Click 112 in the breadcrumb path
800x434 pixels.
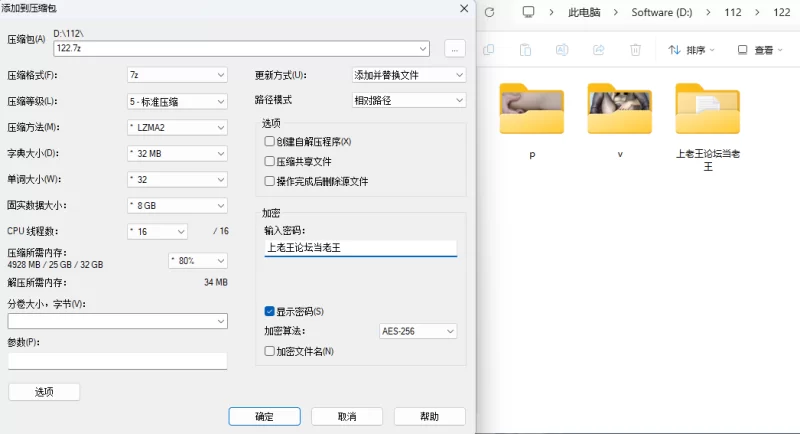[733, 12]
